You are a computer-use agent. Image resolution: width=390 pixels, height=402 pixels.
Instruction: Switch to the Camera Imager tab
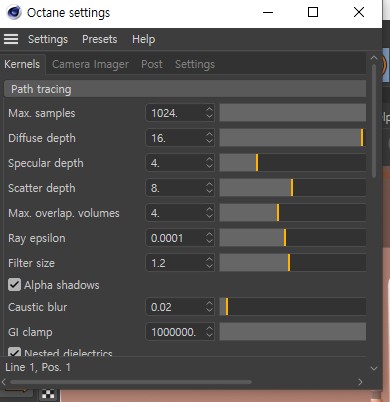[90, 64]
